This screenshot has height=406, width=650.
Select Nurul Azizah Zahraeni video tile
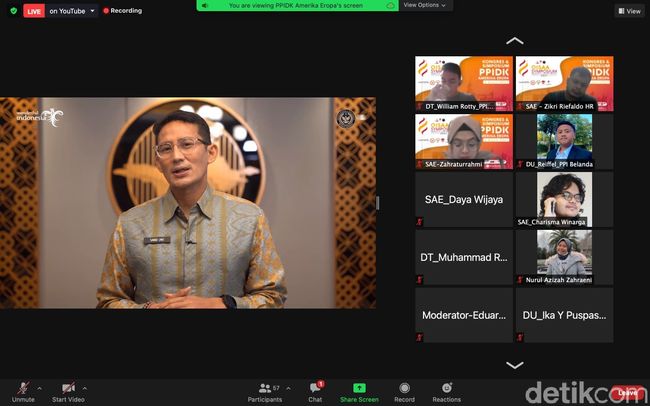564,257
